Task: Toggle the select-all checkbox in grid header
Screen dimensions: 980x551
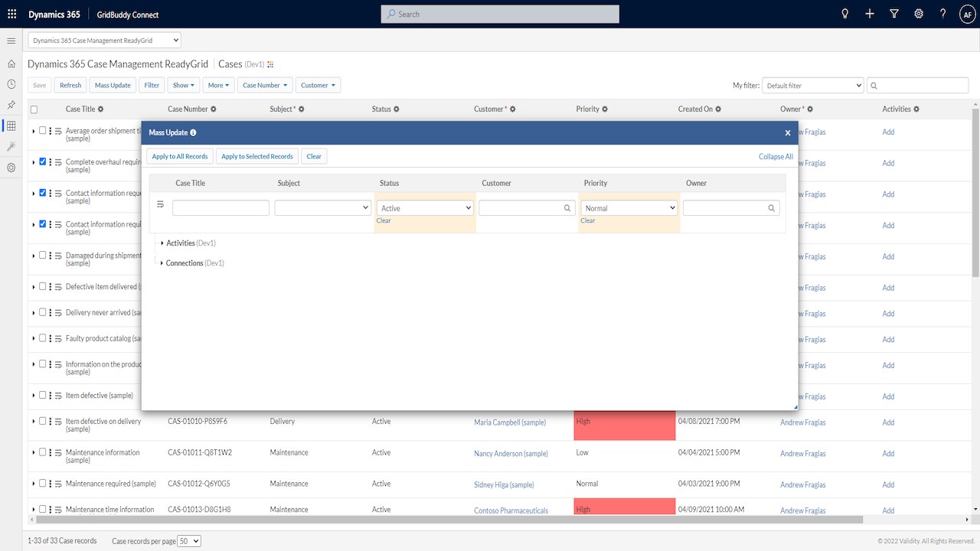Action: click(34, 109)
